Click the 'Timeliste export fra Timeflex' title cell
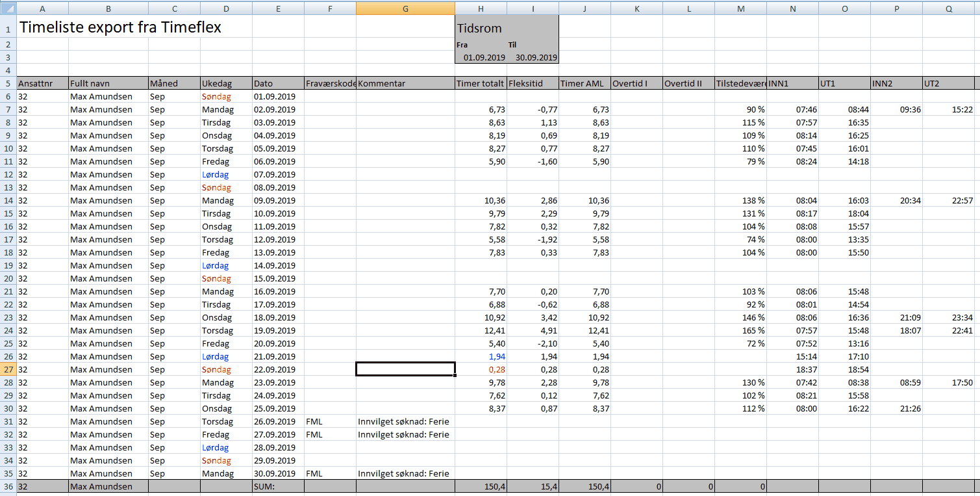Image resolution: width=980 pixels, height=496 pixels. coord(120,27)
